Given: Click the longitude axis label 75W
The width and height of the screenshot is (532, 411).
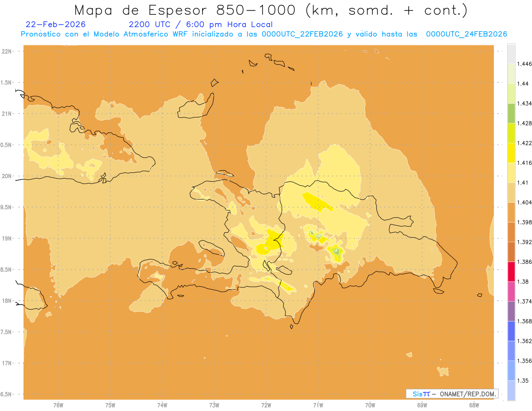Looking at the screenshot, I should [x=110, y=405].
